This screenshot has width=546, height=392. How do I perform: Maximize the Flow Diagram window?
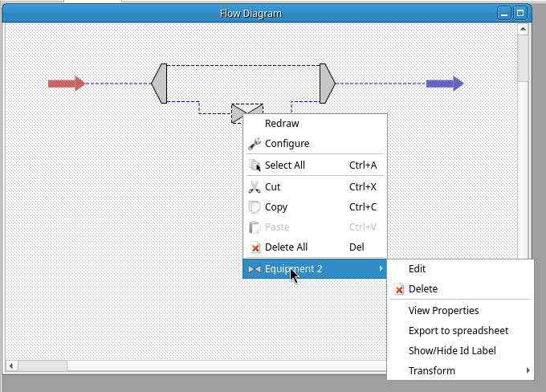pos(520,13)
